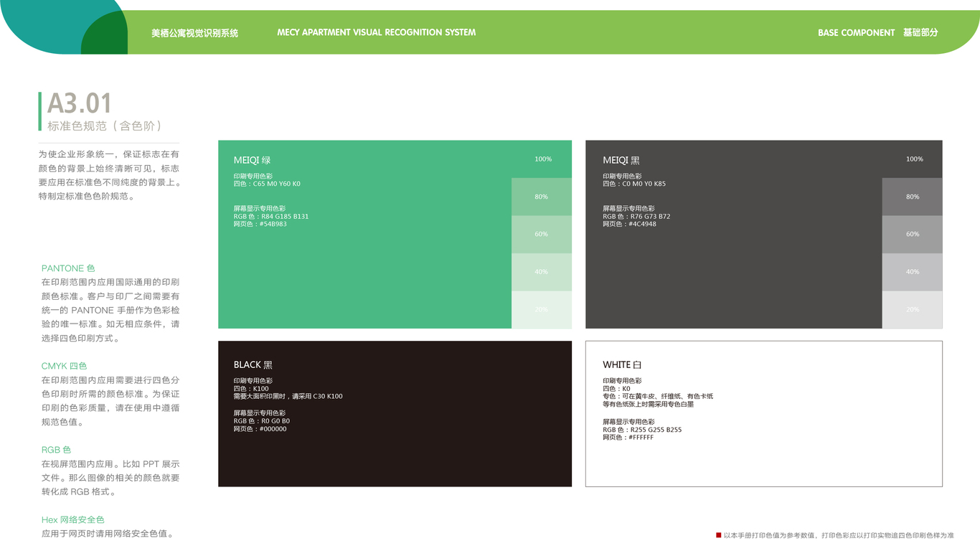Click the value 四色：K100
This screenshot has width=980, height=551.
click(x=251, y=389)
